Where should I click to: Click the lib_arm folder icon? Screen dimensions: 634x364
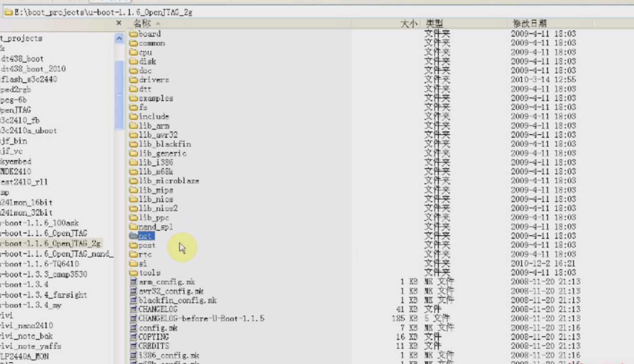[133, 126]
